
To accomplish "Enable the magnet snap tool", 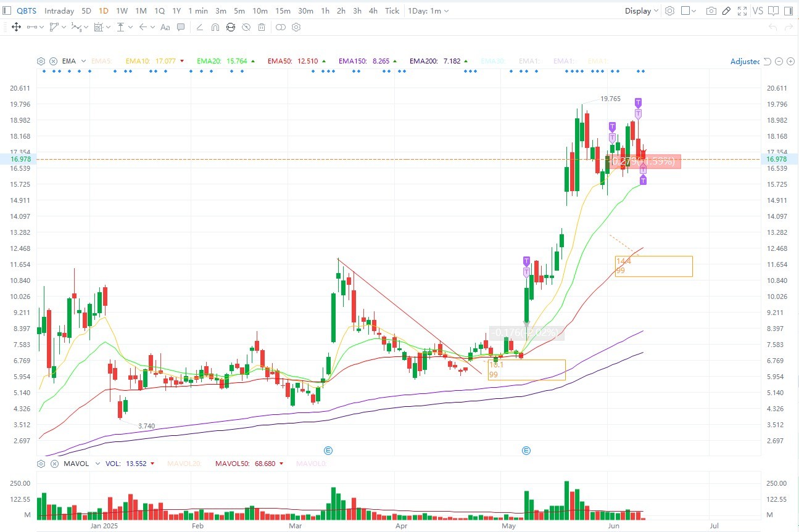I will (215, 27).
